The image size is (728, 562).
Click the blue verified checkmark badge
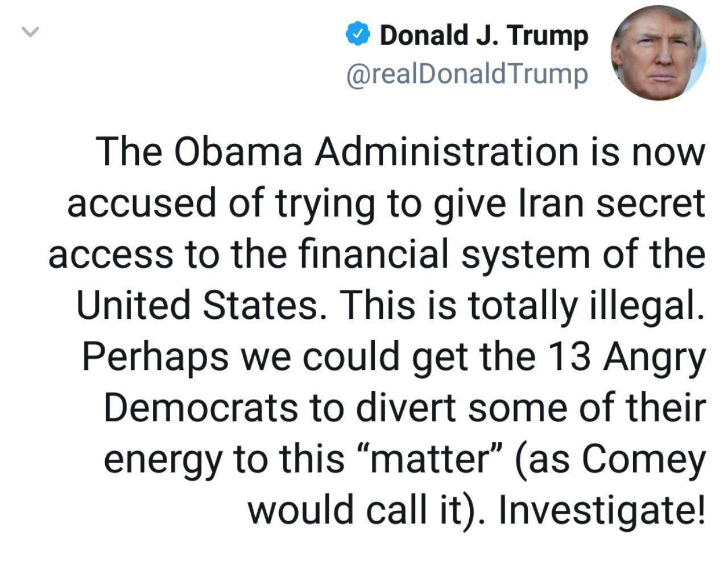(358, 35)
